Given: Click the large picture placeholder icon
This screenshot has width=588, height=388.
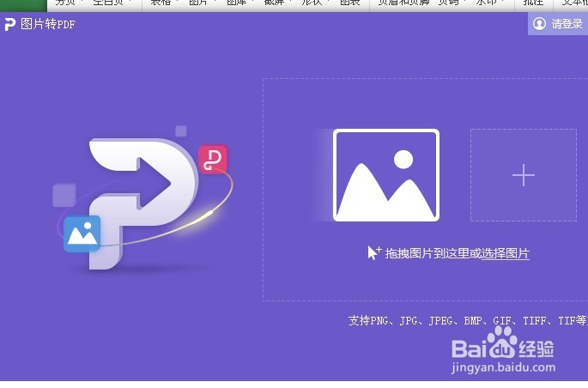Looking at the screenshot, I should pyautogui.click(x=386, y=175).
